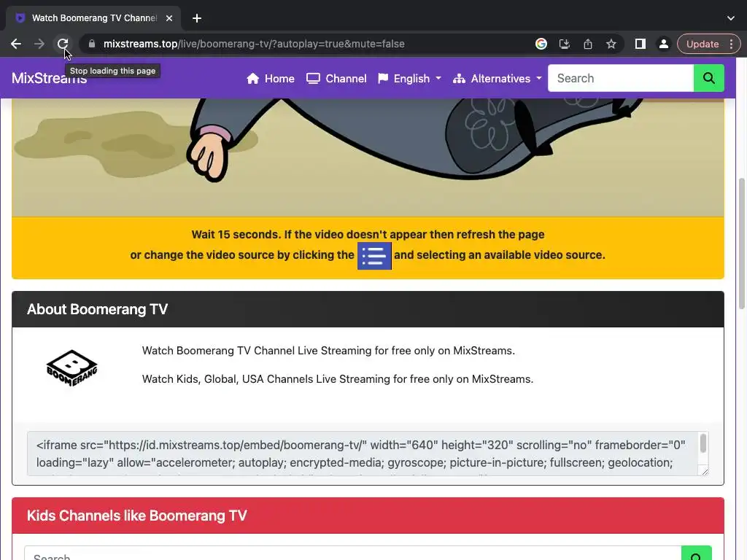This screenshot has height=560, width=747.
Task: Open Chrome three-dot menu
Action: [731, 44]
